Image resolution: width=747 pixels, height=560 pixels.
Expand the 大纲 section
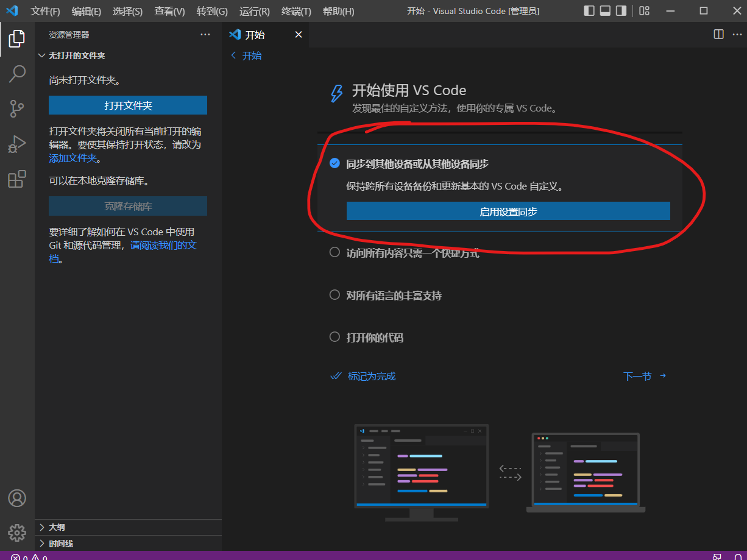[128, 527]
